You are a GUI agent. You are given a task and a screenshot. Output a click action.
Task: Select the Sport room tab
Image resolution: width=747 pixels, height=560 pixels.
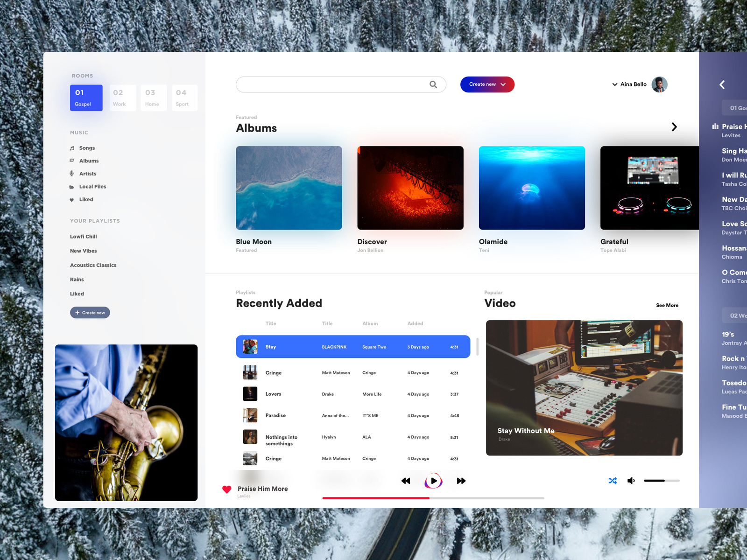click(x=184, y=98)
